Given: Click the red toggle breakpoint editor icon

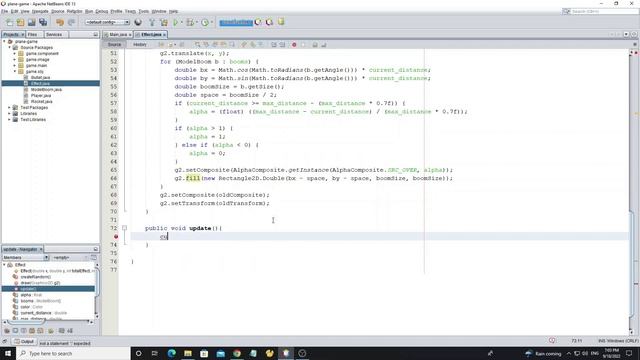Looking at the screenshot, I should [x=294, y=44].
